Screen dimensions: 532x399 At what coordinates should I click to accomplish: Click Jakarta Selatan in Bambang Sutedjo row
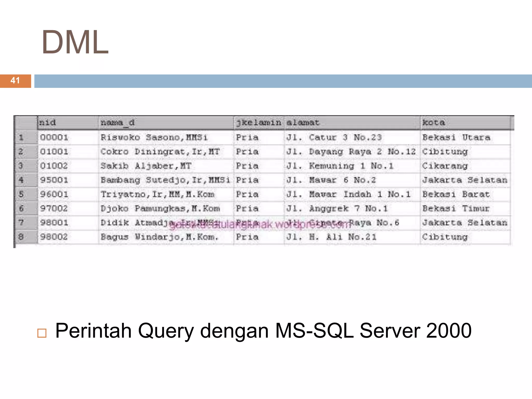pyautogui.click(x=465, y=180)
